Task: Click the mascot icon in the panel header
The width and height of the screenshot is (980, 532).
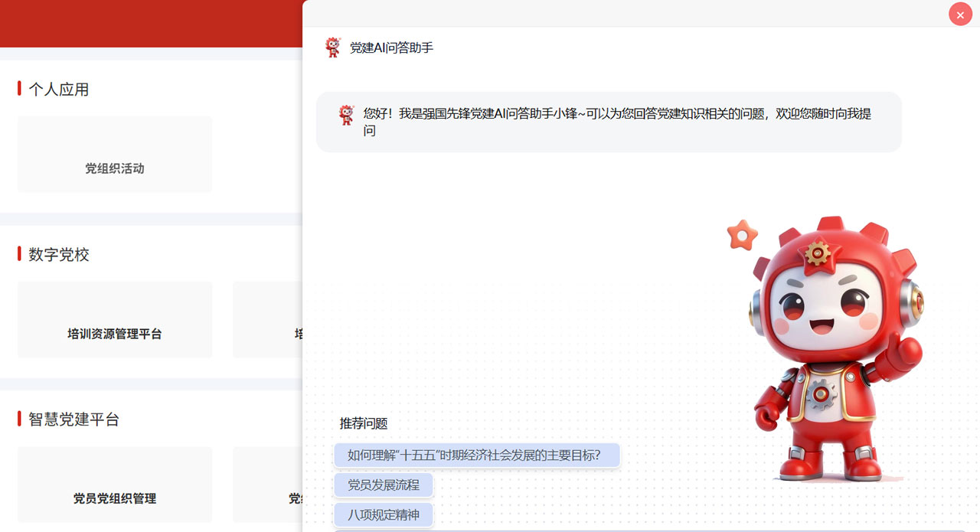Action: tap(332, 47)
